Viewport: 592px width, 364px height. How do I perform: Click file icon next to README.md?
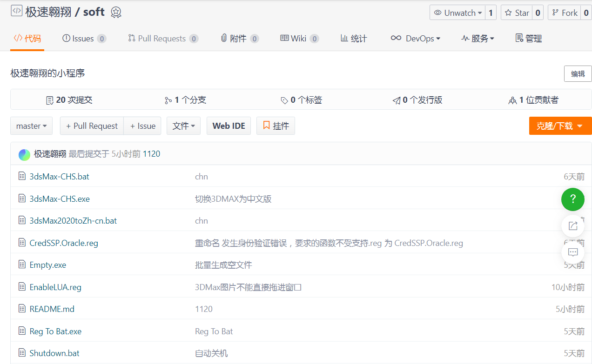pos(22,309)
